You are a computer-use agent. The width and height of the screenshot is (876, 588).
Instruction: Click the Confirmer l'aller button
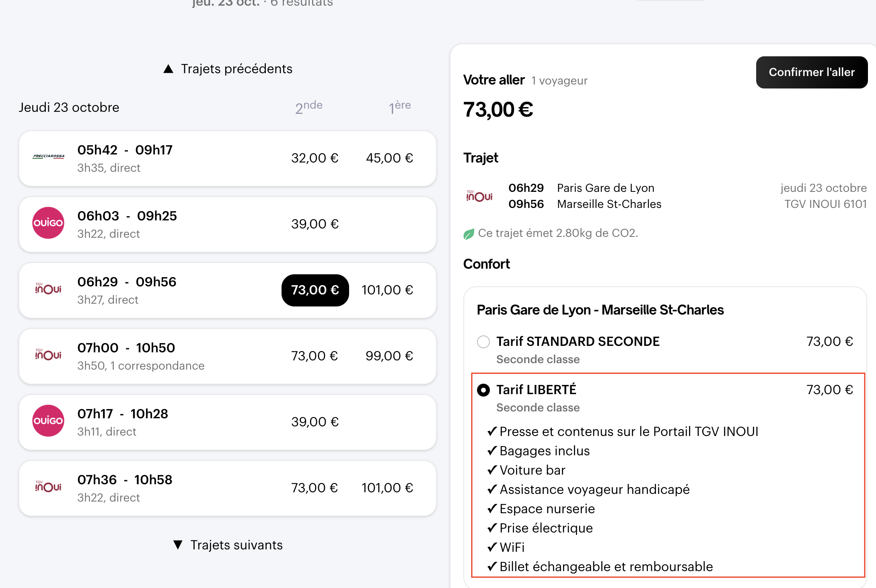(x=811, y=72)
